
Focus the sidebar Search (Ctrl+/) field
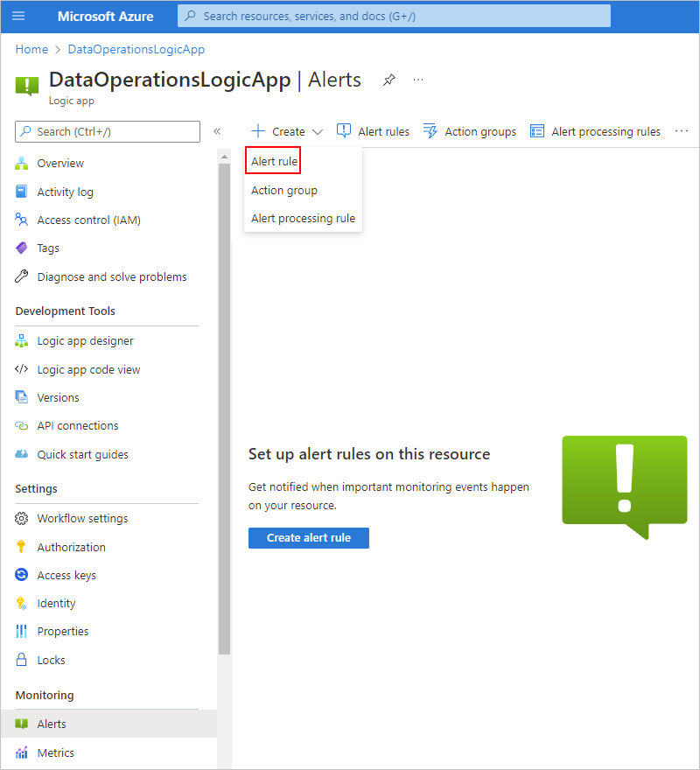point(108,131)
